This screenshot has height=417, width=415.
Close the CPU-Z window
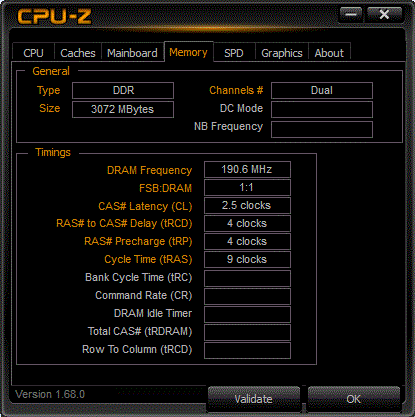(x=384, y=15)
